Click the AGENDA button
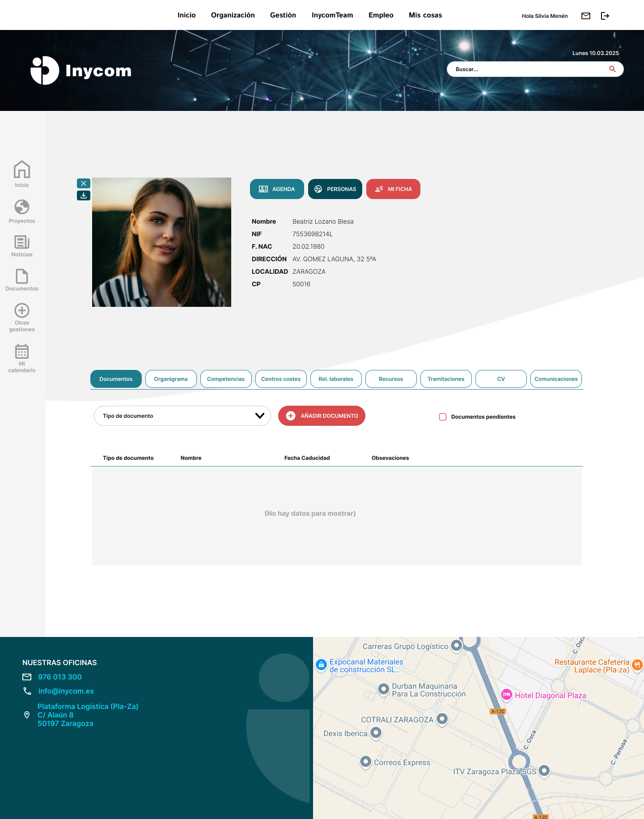This screenshot has height=819, width=644. (x=277, y=189)
